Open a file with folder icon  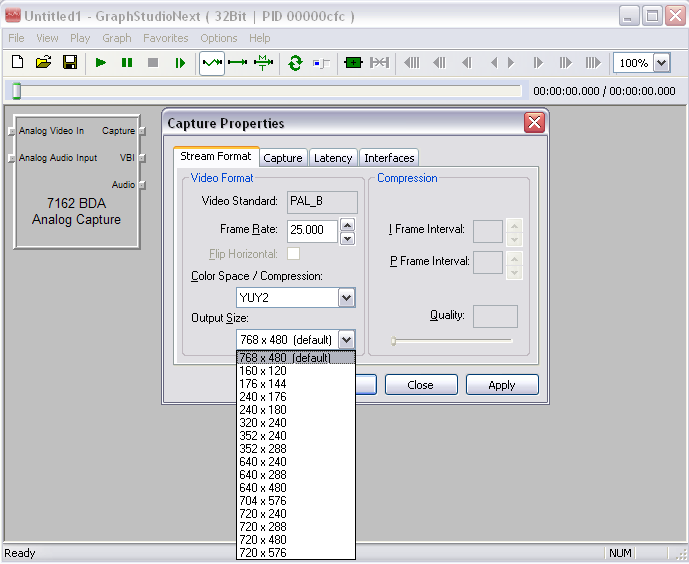point(44,62)
